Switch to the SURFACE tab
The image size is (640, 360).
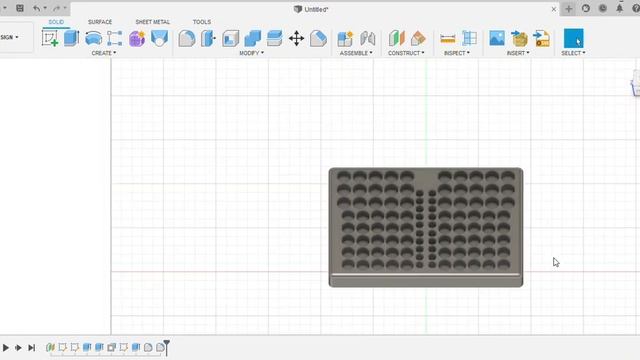100,22
